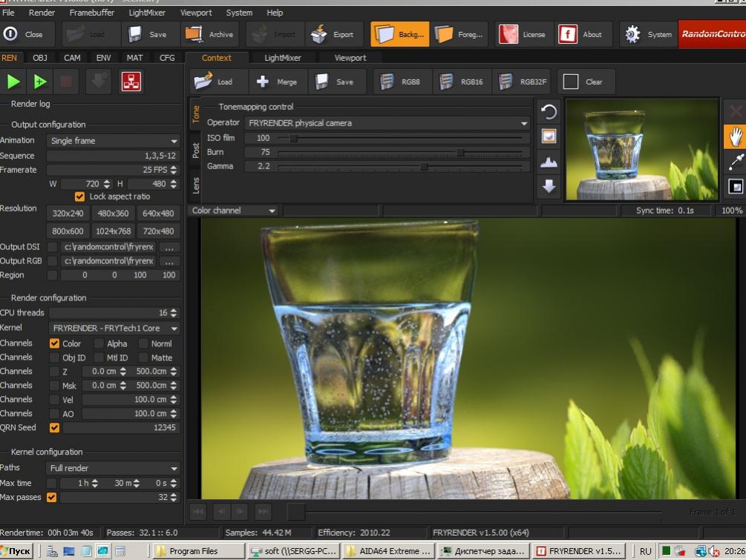Open the License toolbar icon
Screen dimensions: 746x560
pos(508,34)
